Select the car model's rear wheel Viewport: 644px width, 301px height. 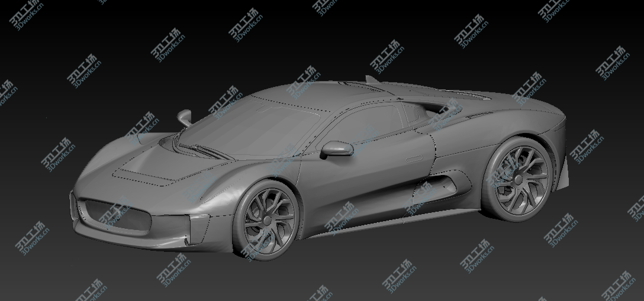click(519, 179)
